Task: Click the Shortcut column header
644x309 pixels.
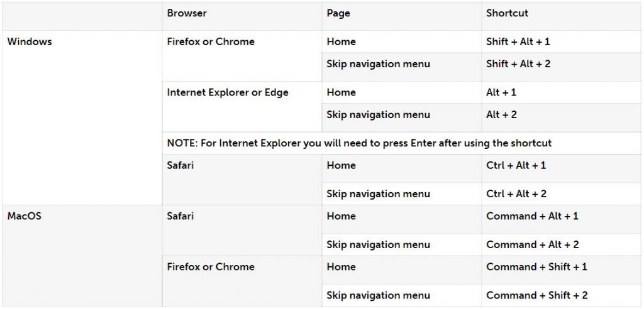Action: [x=507, y=13]
